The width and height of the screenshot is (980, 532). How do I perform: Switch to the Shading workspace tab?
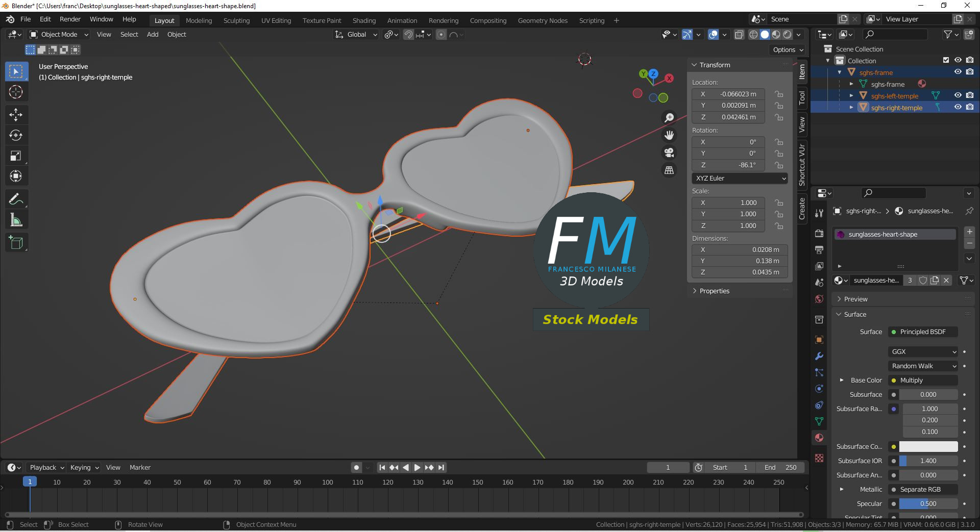pos(364,20)
